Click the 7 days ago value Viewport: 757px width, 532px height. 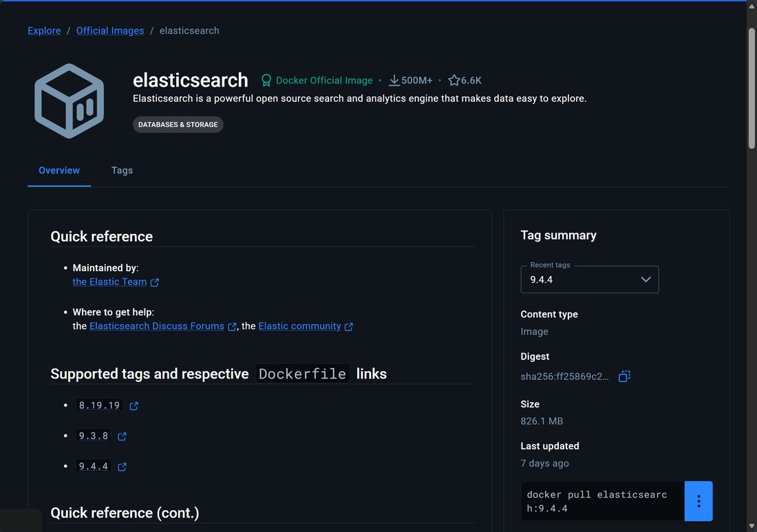pos(544,463)
